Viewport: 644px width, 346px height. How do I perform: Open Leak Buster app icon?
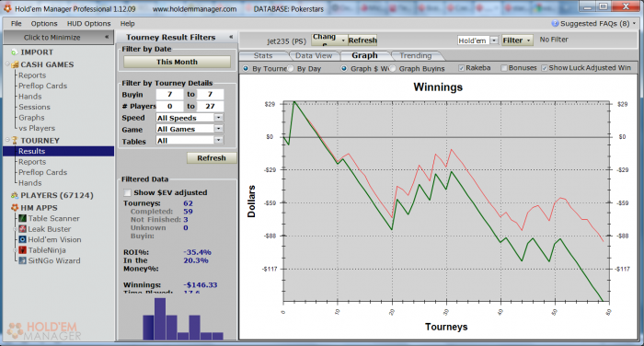[23, 229]
